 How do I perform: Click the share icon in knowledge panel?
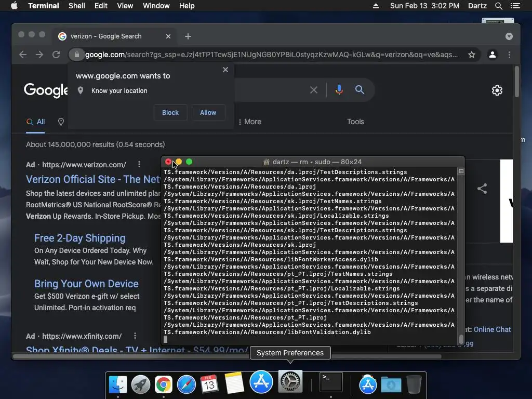pyautogui.click(x=482, y=189)
